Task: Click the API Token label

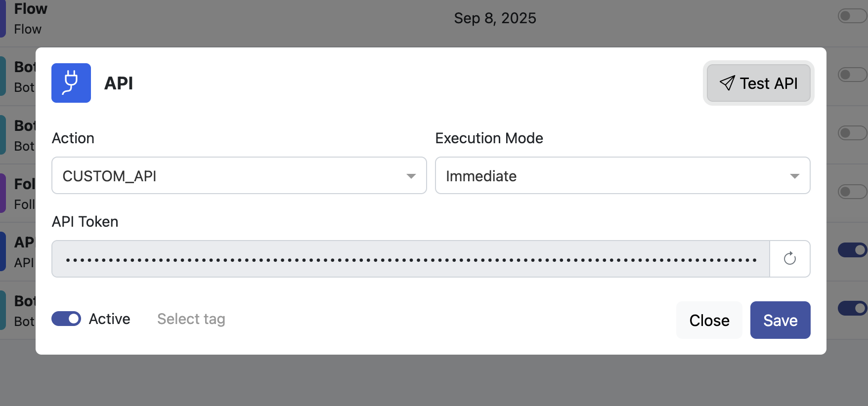Action: coord(85,222)
